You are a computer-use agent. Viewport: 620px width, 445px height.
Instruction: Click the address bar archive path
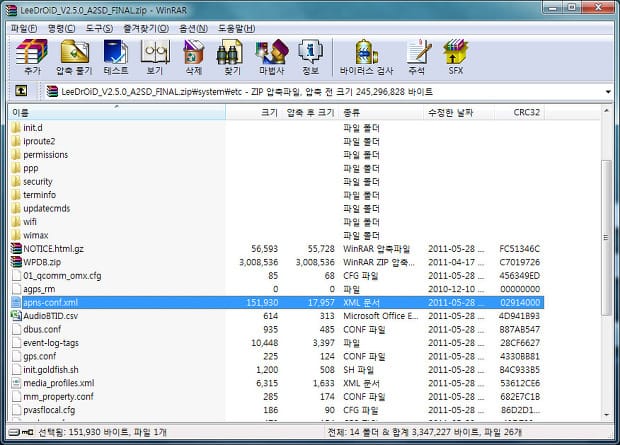click(247, 92)
